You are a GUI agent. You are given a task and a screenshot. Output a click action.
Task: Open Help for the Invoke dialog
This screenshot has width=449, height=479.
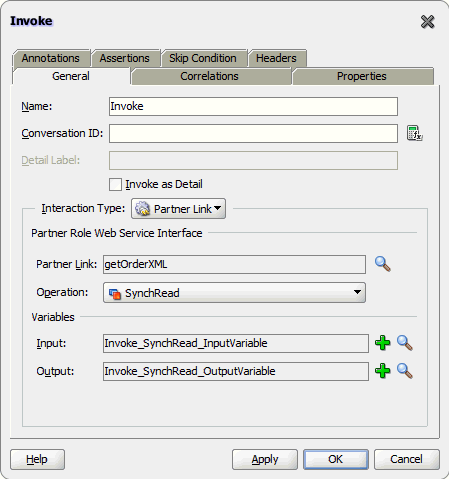(37, 459)
